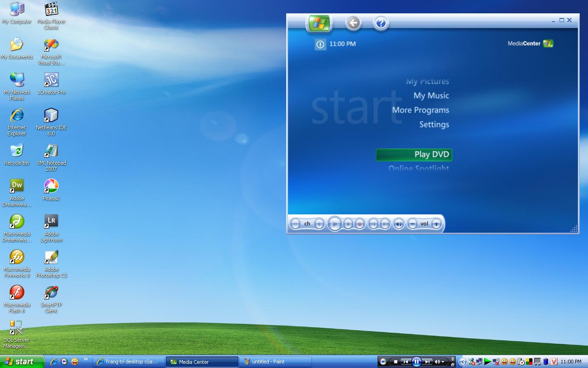Select Picasa2 desktop shortcut
This screenshot has height=368, width=588.
[x=51, y=190]
